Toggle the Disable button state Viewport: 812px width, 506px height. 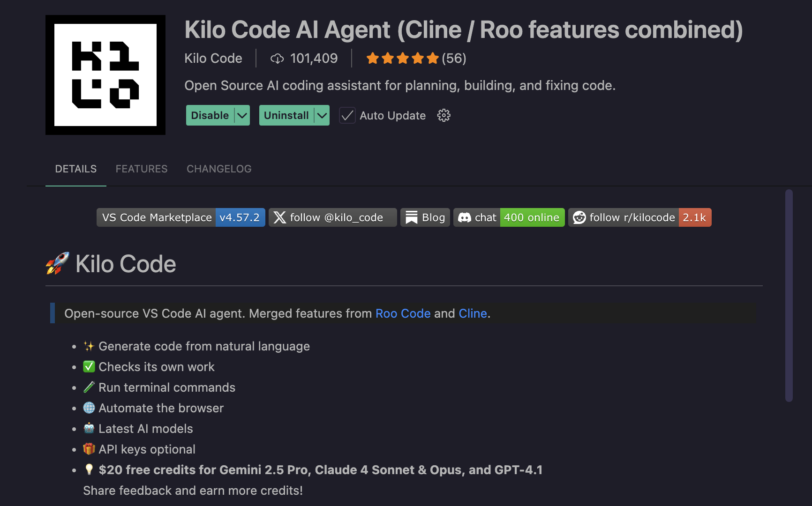pos(210,115)
